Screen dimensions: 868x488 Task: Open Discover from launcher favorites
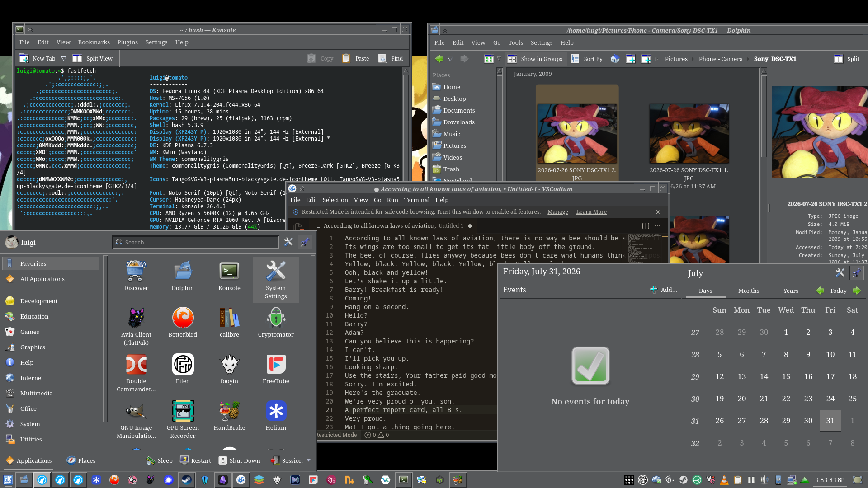(x=136, y=276)
